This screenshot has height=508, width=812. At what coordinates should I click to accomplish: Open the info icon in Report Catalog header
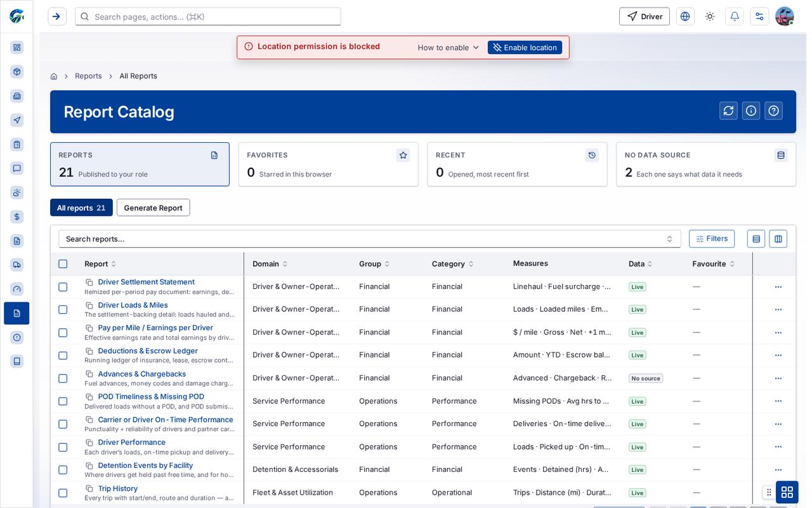(x=751, y=110)
